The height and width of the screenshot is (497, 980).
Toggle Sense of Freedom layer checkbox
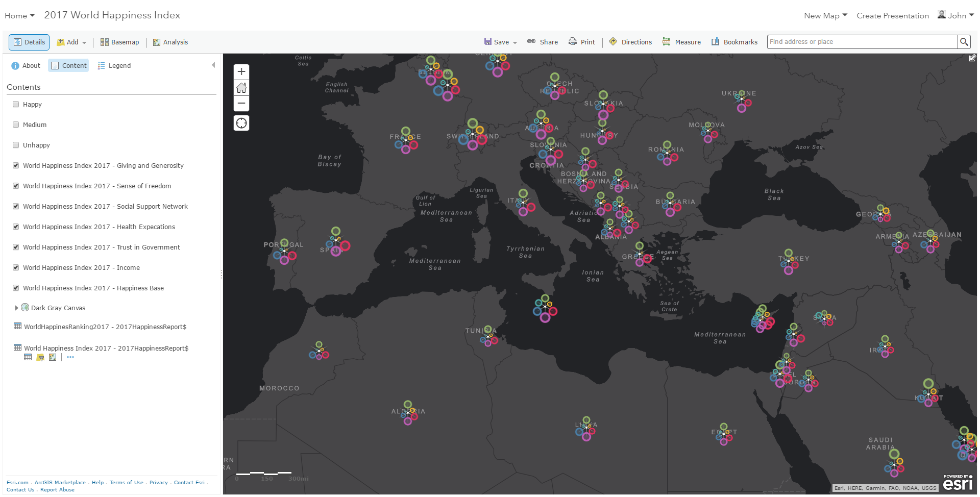click(x=16, y=186)
